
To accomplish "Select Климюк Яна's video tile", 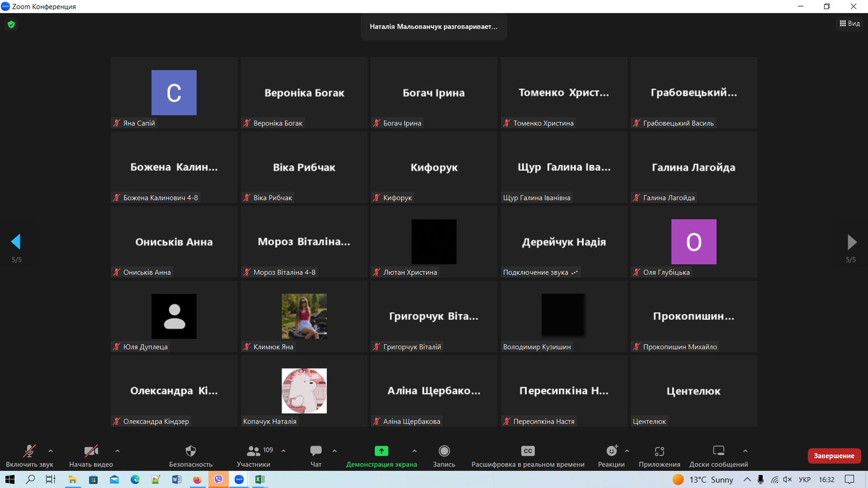I will [304, 316].
